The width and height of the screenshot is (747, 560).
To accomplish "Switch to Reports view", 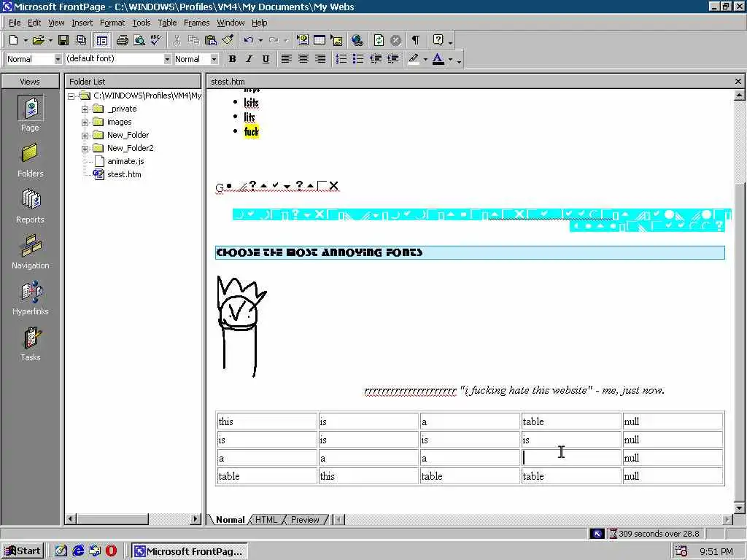I will pos(30,206).
